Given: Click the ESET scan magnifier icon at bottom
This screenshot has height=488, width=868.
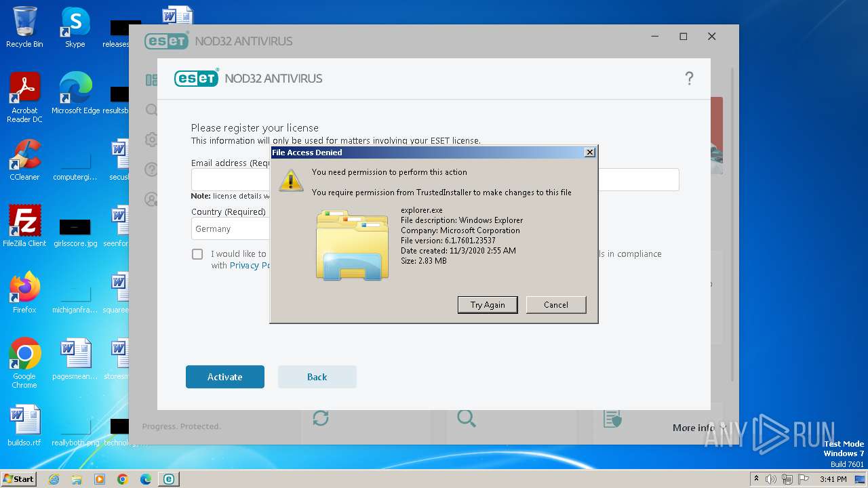Looking at the screenshot, I should (x=467, y=418).
